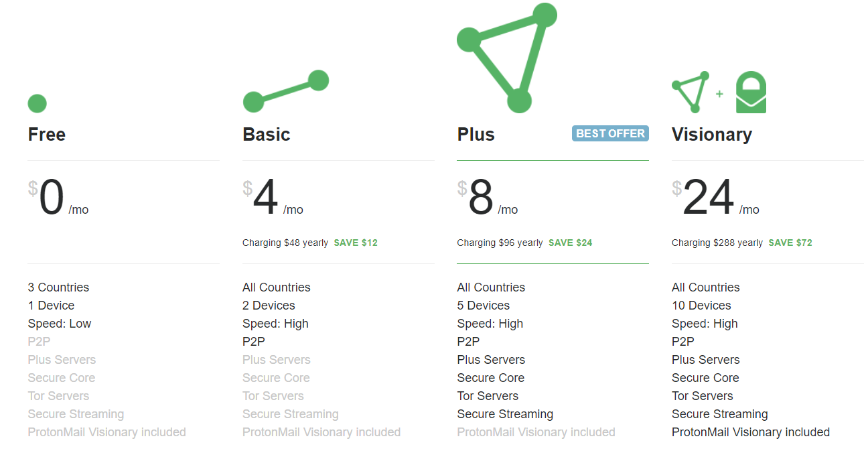Image resolution: width=868 pixels, height=459 pixels.
Task: Click the small ProtonVPN triangle icon in Visionary
Action: pyautogui.click(x=691, y=92)
